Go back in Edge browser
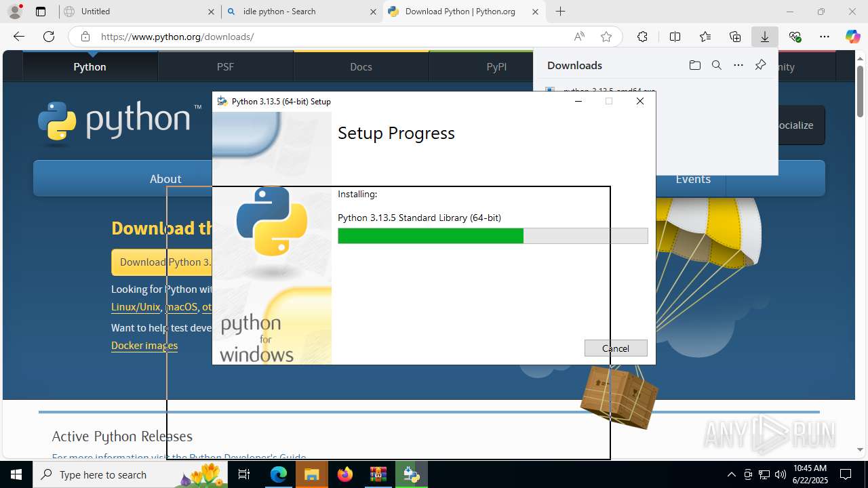The width and height of the screenshot is (868, 488). coord(19,37)
